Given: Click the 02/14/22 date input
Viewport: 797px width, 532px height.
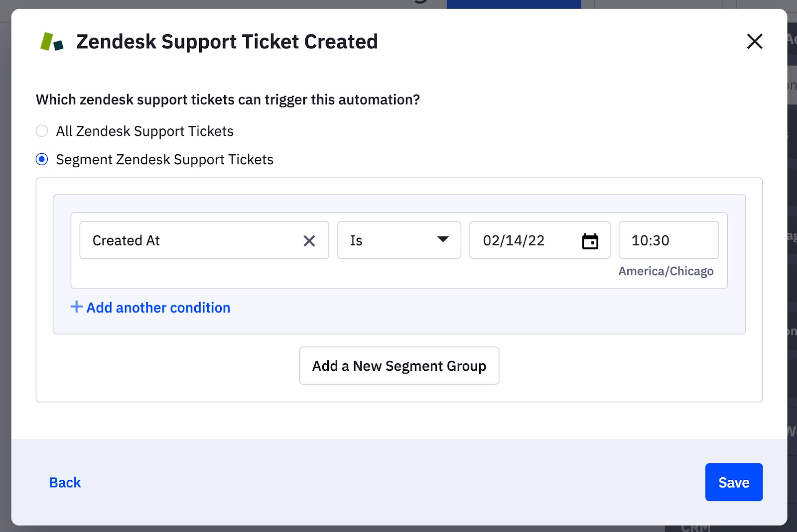Looking at the screenshot, I should 523,241.
